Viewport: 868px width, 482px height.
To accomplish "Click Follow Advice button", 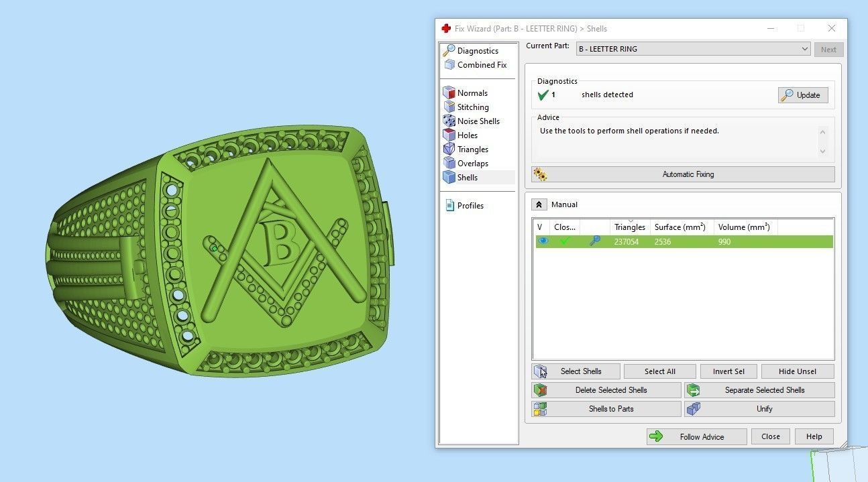I will [696, 437].
